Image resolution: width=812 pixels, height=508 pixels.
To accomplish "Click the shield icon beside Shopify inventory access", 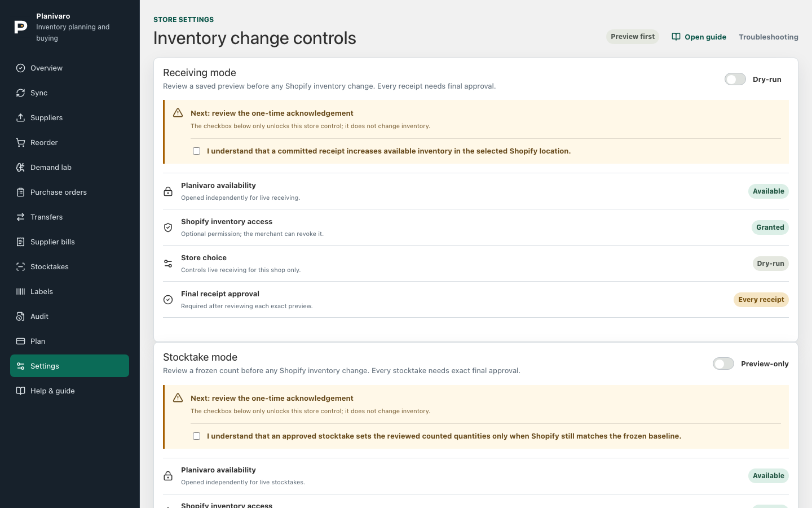I will pos(168,227).
